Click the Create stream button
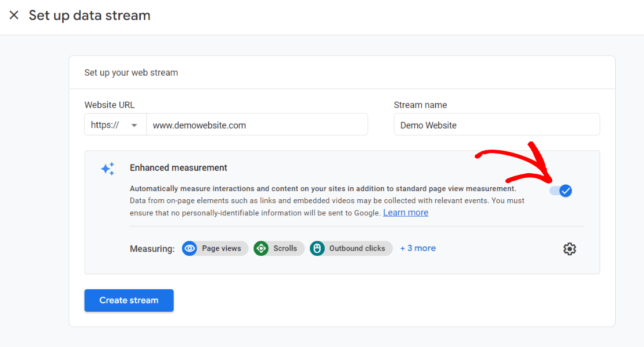This screenshot has width=644, height=347. click(129, 300)
